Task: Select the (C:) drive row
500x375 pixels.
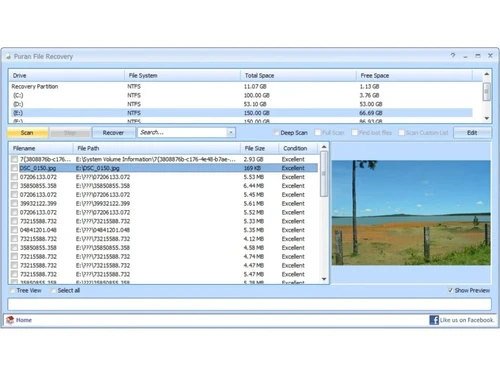Action: [x=241, y=95]
